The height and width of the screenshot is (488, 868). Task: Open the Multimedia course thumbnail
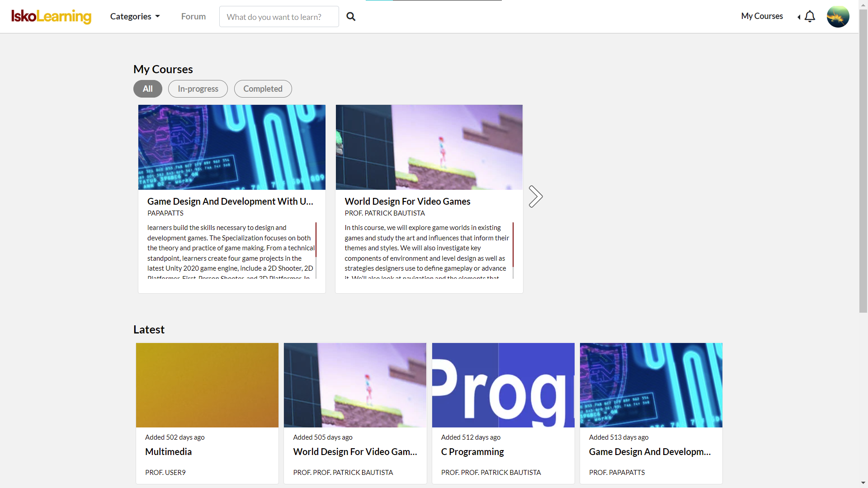click(207, 385)
